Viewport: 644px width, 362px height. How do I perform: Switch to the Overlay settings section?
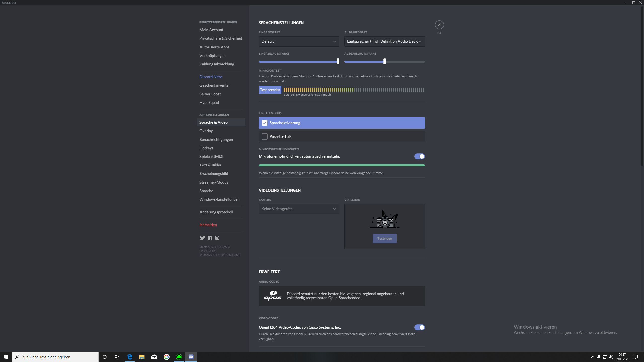(x=206, y=131)
